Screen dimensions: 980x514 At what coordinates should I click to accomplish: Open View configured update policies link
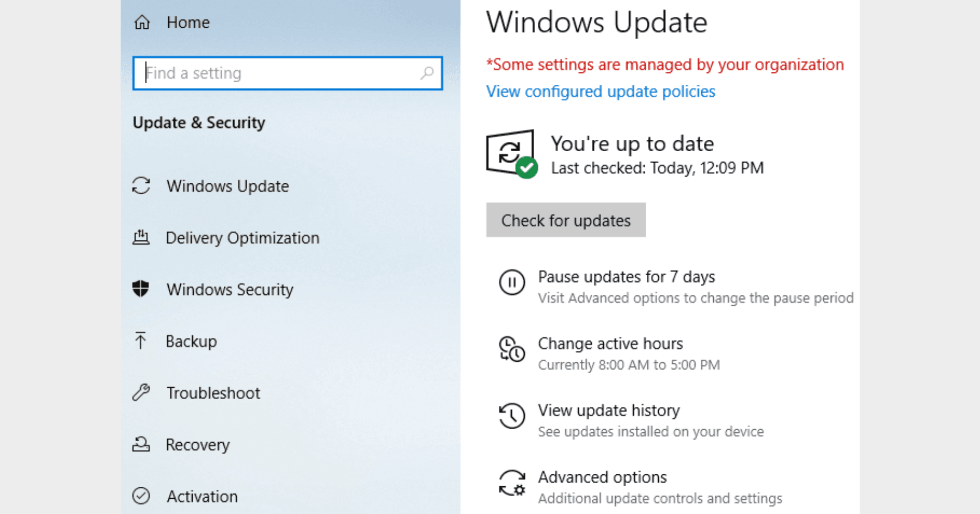[601, 91]
